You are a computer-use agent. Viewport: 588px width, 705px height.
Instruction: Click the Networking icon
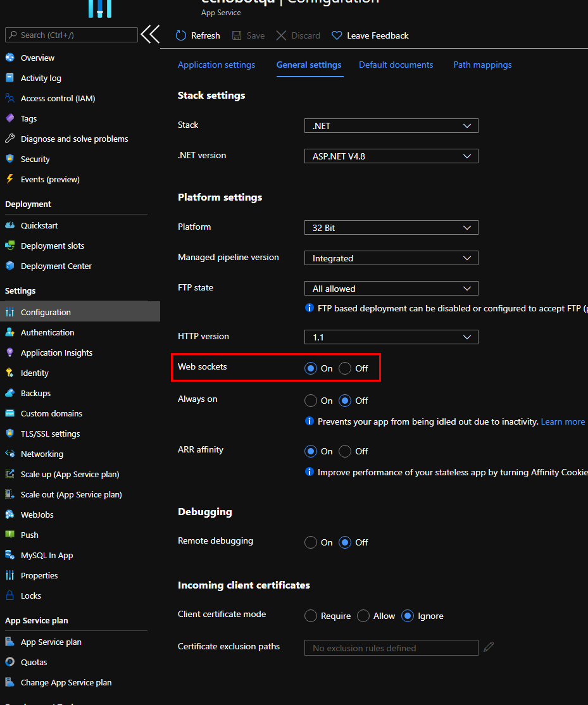coord(10,454)
